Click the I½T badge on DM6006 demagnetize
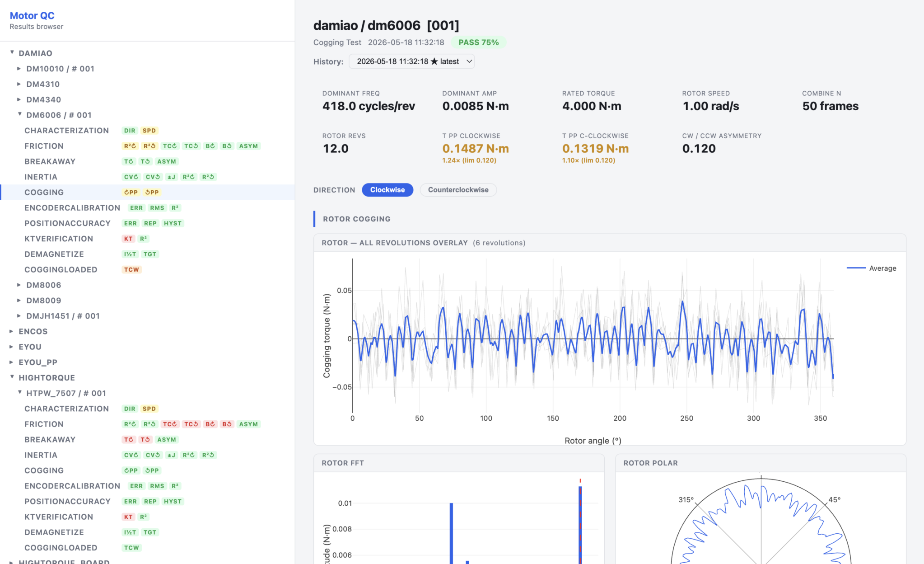 click(x=130, y=254)
